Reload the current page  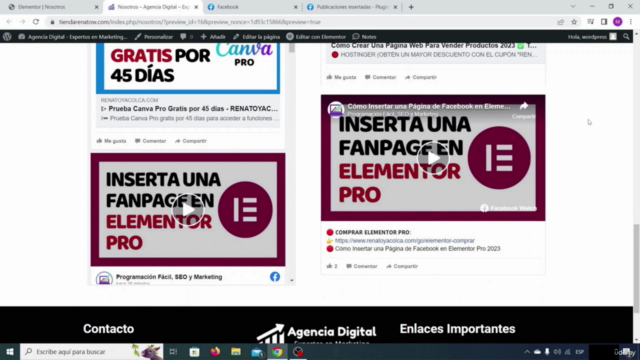pyautogui.click(x=36, y=22)
